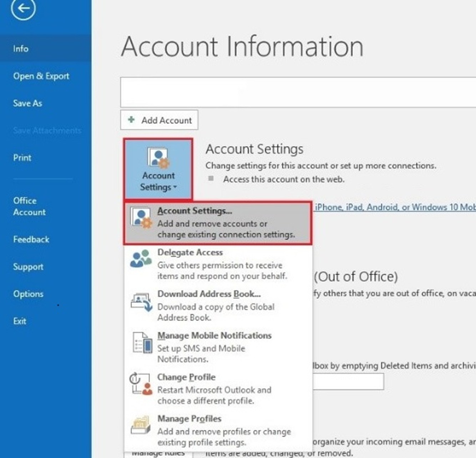
Task: Open Options in the sidebar
Action: tap(28, 294)
